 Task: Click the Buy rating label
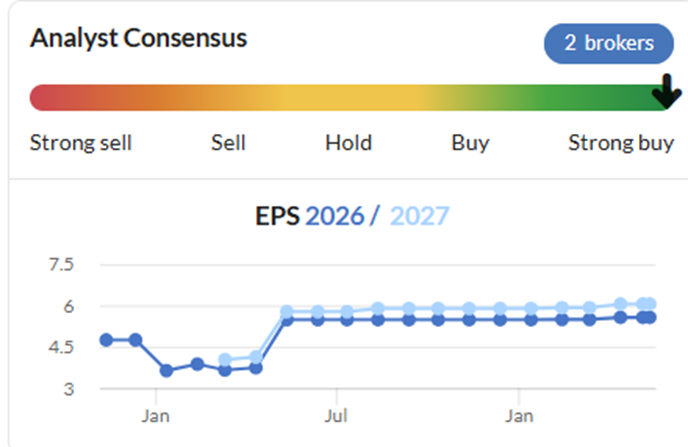click(470, 143)
